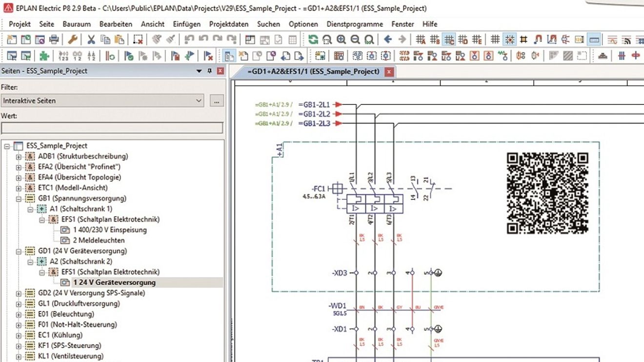Toggle grid B button
The height and width of the screenshot is (362, 644).
435,40
